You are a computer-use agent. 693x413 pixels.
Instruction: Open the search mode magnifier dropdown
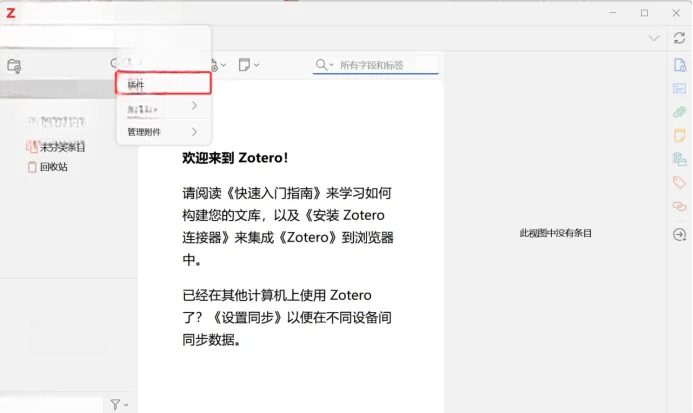coord(324,65)
